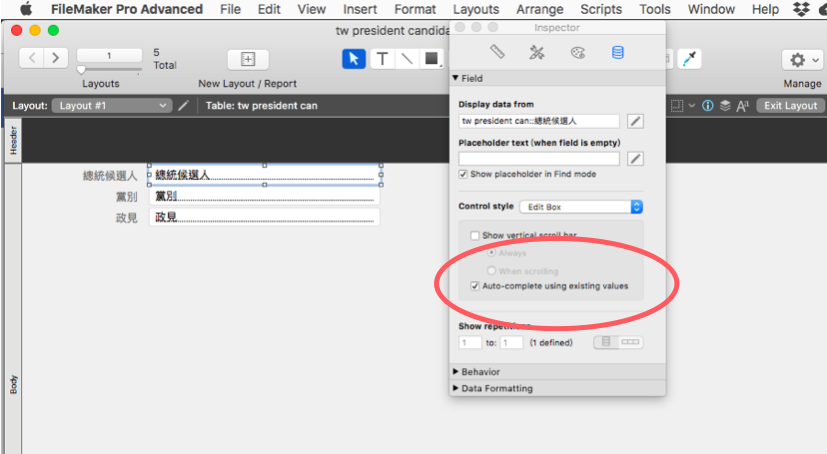
Task: Open the Dropbox menu bar icon
Action: [802, 9]
